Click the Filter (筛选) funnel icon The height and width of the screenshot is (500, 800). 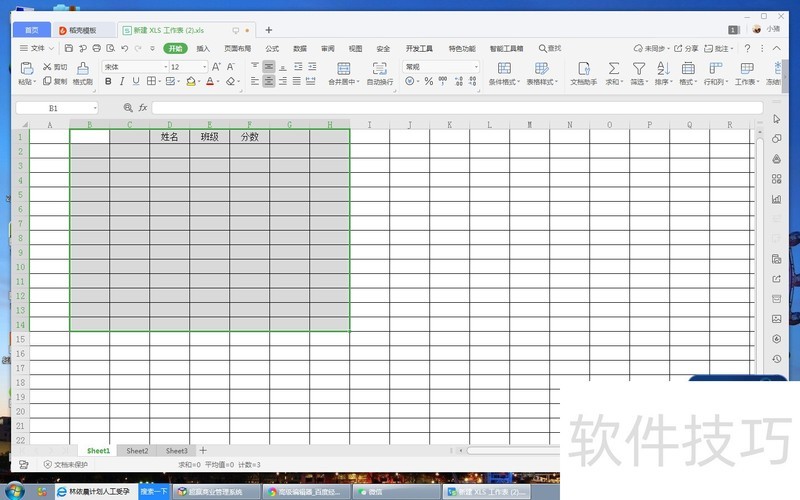pyautogui.click(x=638, y=68)
